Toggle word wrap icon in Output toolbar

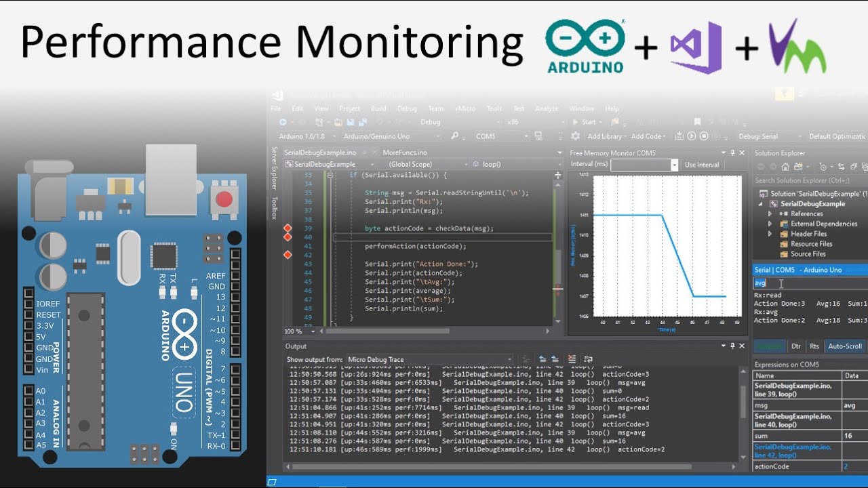[x=587, y=359]
